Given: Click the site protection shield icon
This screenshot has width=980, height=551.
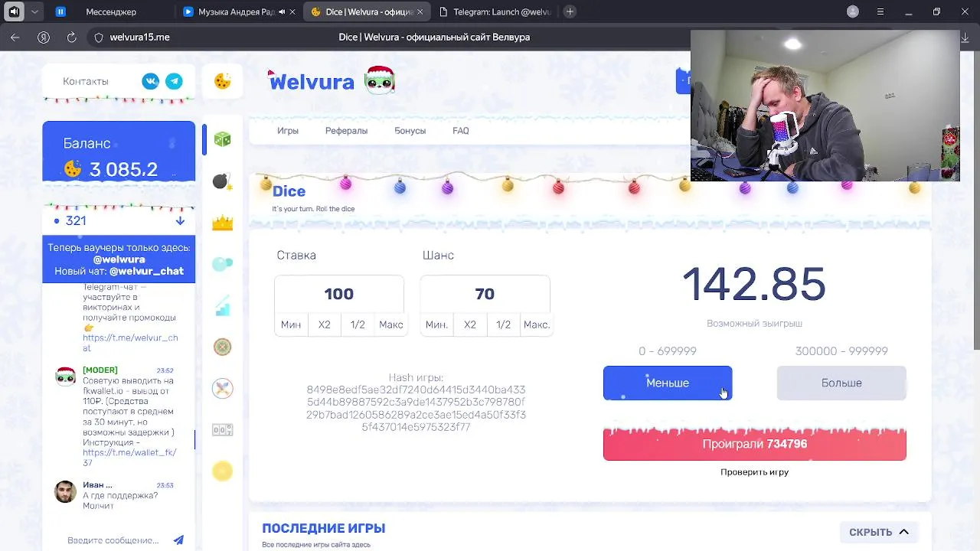Looking at the screenshot, I should click(98, 37).
